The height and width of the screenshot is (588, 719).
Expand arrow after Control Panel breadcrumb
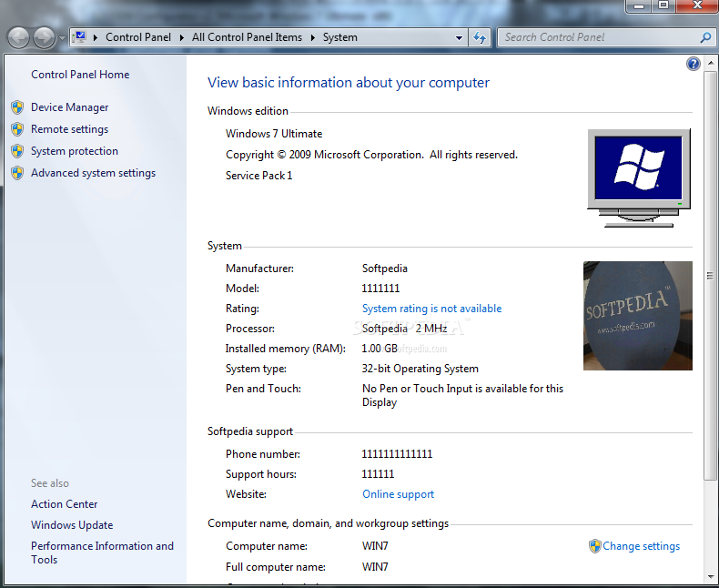[182, 37]
